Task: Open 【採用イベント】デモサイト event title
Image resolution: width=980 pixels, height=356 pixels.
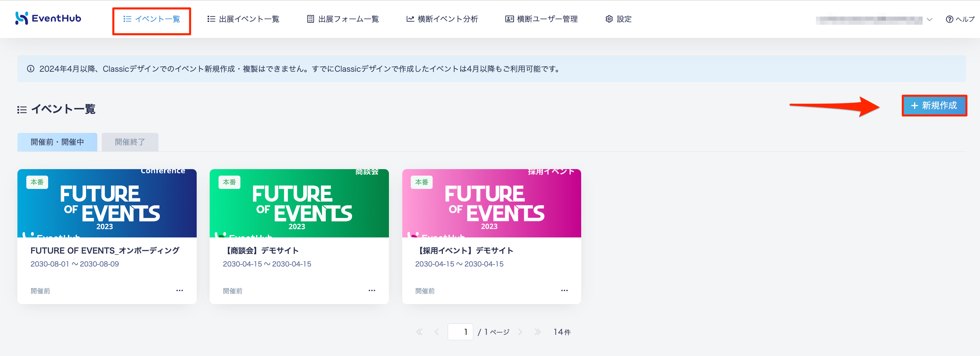Action: (464, 250)
